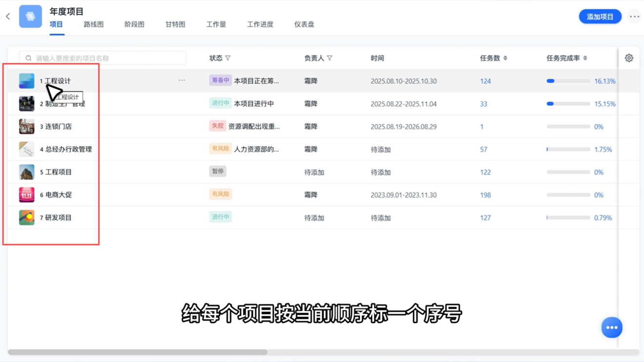Click the 电商大促 project thumbnail
Screen dimensions: 644x362
27,194
